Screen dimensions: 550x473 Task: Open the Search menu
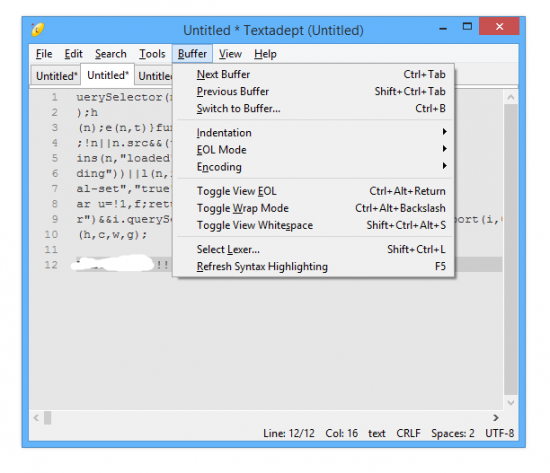[110, 54]
